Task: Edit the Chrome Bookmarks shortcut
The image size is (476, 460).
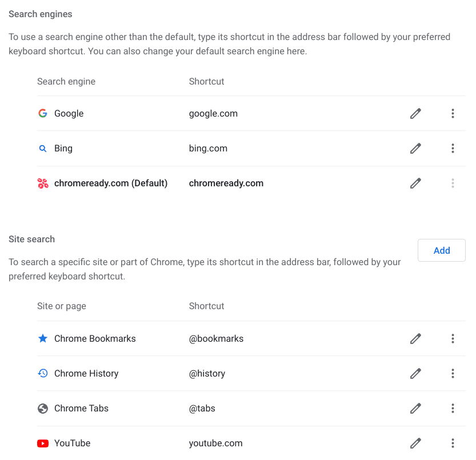Action: tap(415, 338)
